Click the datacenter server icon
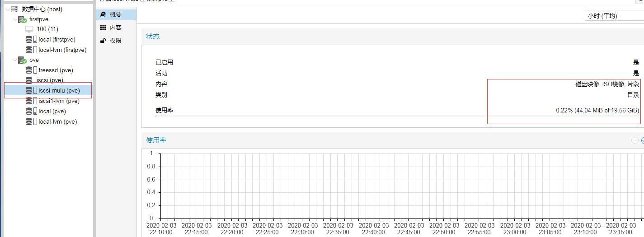The image size is (644, 237). (14, 9)
